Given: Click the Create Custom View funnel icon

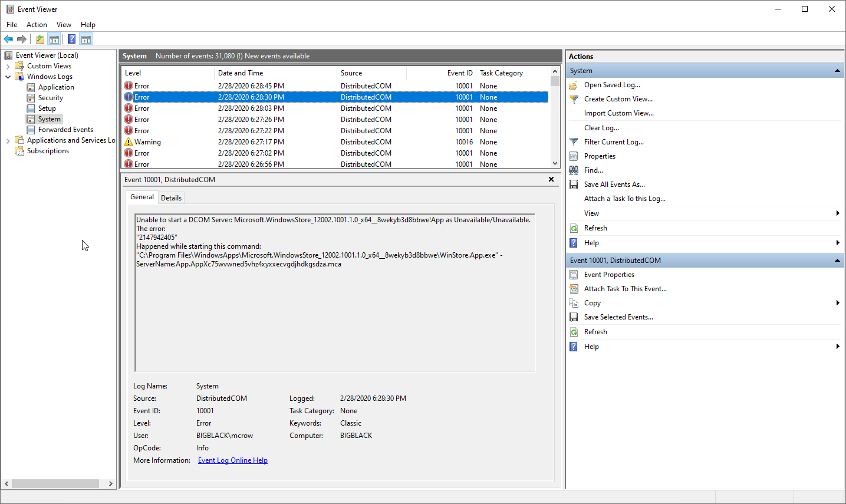Looking at the screenshot, I should coord(574,99).
